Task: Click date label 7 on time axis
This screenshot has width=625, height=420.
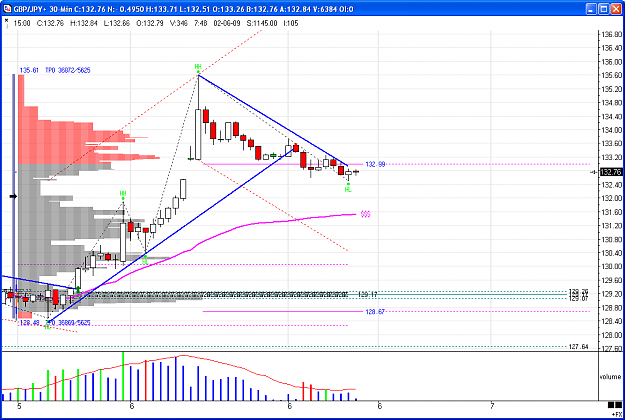Action: 492,406
